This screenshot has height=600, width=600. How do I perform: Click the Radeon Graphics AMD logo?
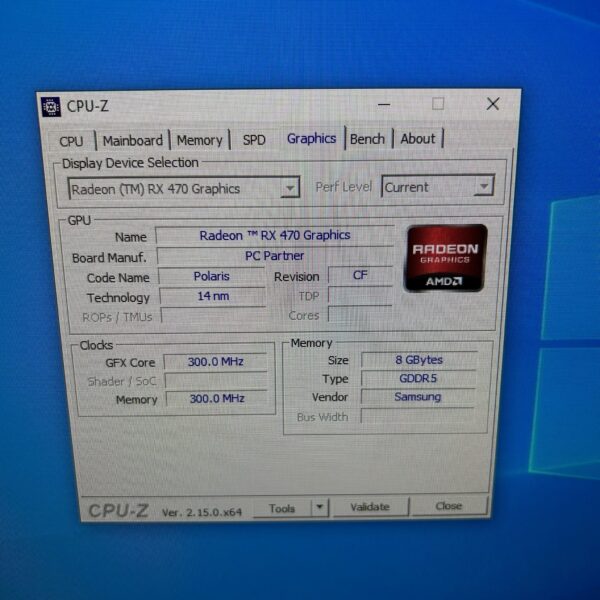(445, 258)
